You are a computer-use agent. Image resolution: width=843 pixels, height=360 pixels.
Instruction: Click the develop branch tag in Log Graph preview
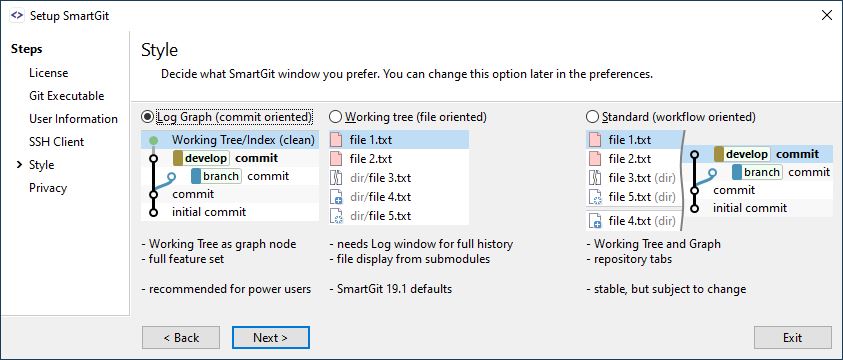point(202,158)
